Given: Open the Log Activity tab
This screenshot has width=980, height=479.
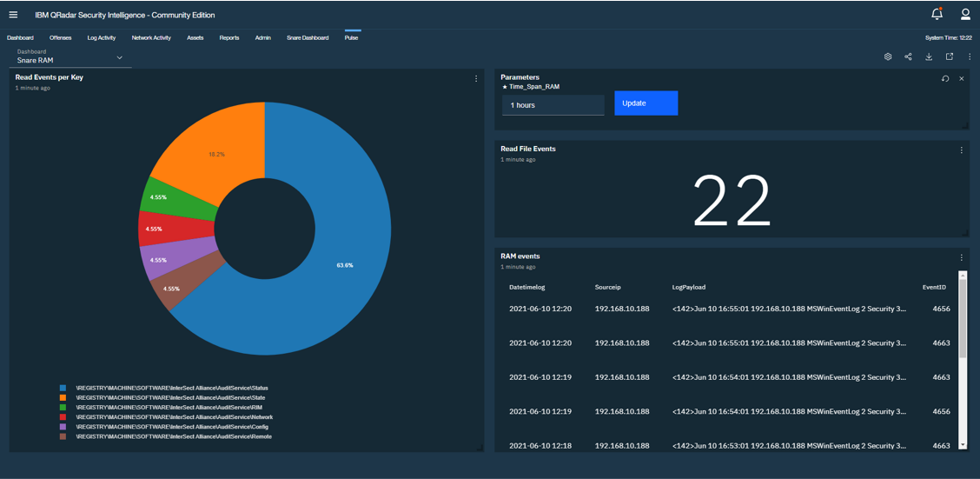Looking at the screenshot, I should pyautogui.click(x=102, y=37).
